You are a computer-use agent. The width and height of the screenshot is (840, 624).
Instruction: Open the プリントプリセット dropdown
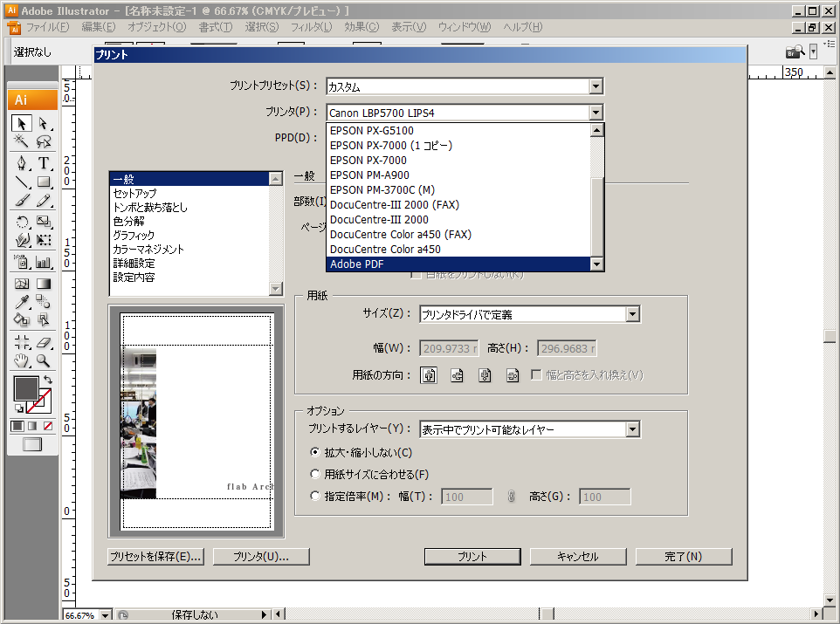[x=596, y=86]
